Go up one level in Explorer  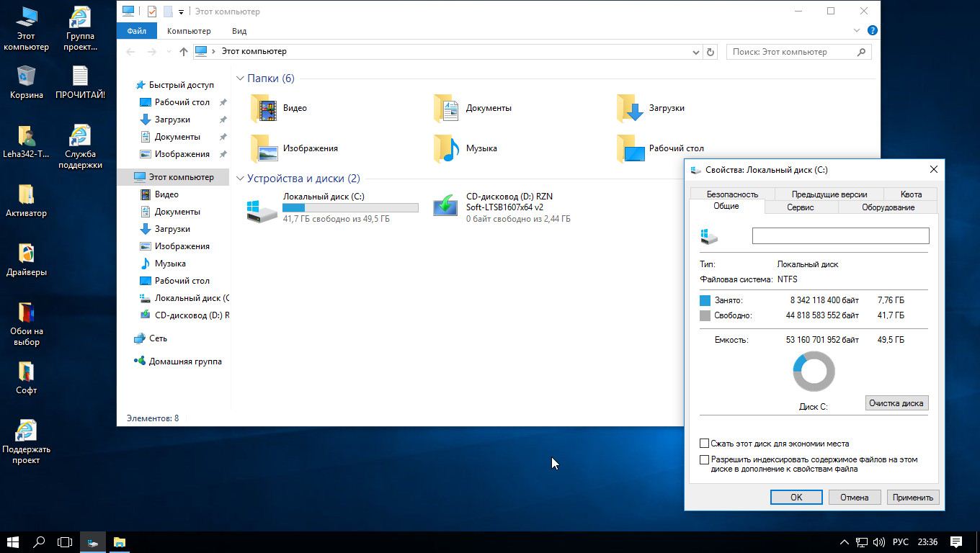(x=184, y=52)
